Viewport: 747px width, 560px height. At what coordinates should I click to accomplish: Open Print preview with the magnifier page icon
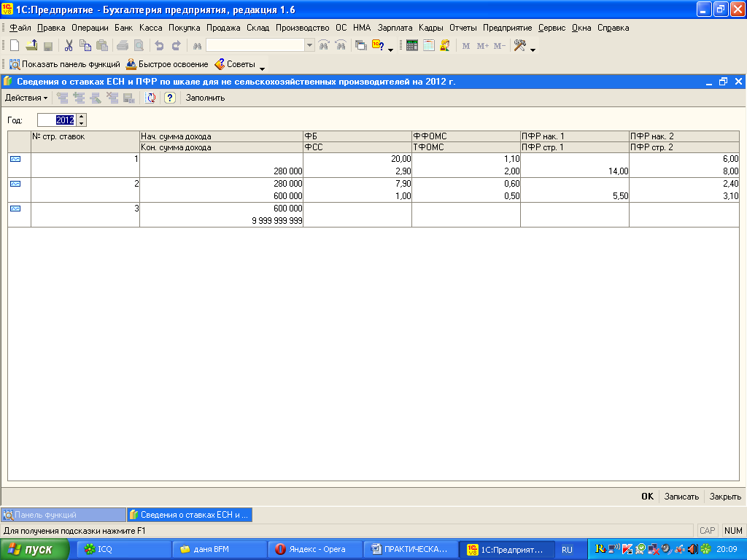[139, 46]
